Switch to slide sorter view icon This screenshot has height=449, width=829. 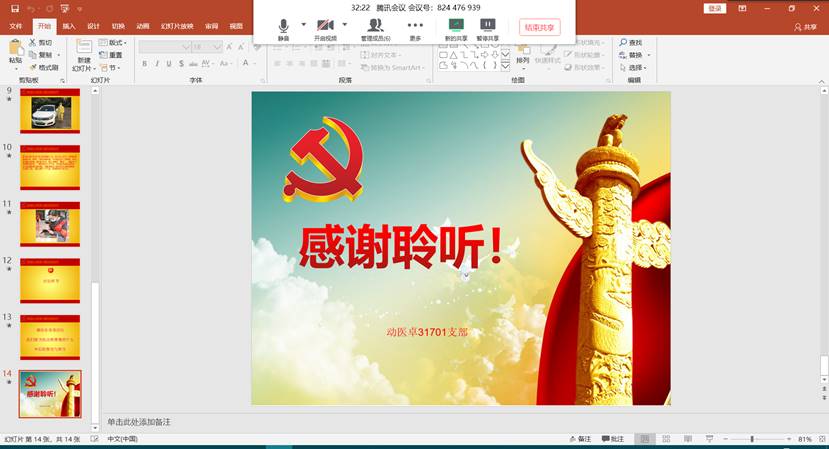(x=666, y=439)
